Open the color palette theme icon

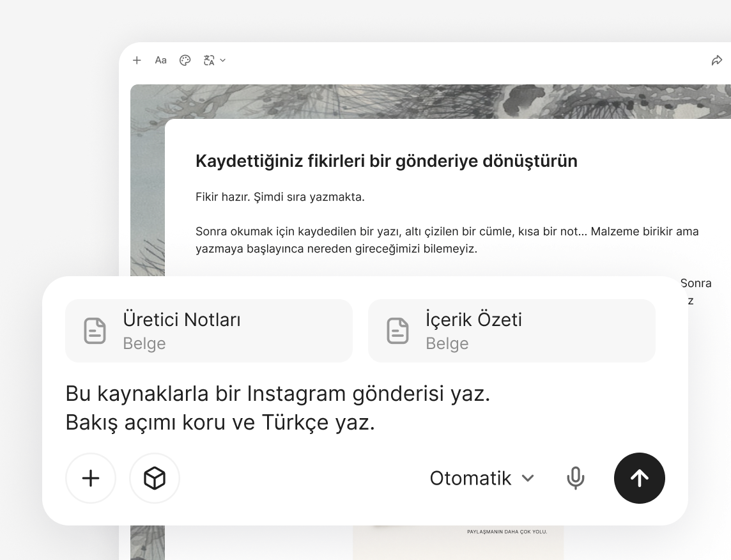click(x=185, y=60)
